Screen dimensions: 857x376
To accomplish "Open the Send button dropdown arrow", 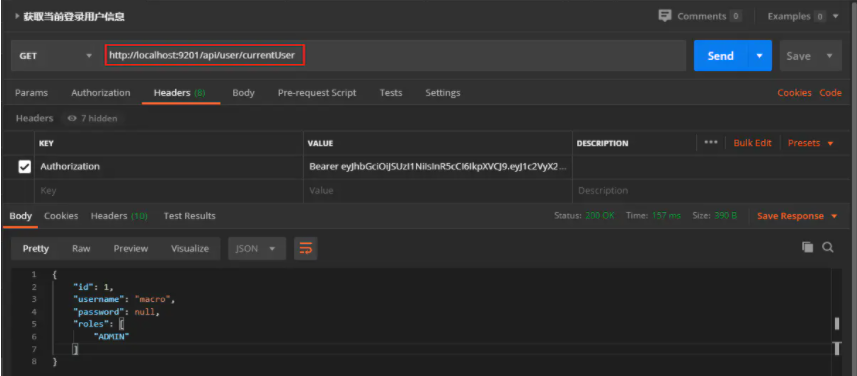I will pyautogui.click(x=759, y=56).
